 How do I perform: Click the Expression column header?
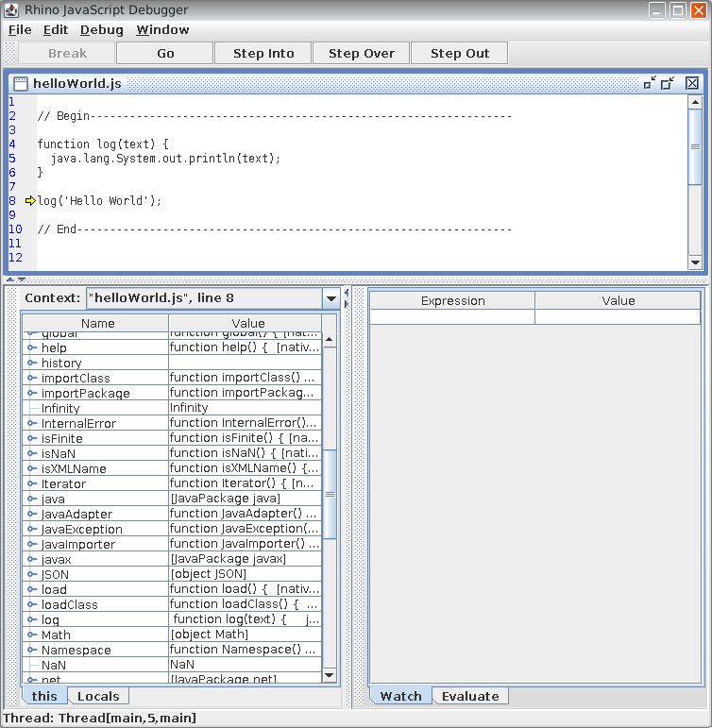(452, 301)
